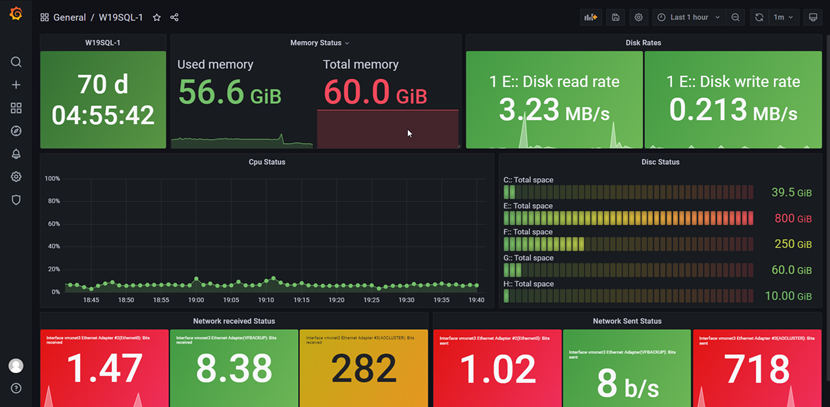Click the Save dashboard icon

(615, 17)
